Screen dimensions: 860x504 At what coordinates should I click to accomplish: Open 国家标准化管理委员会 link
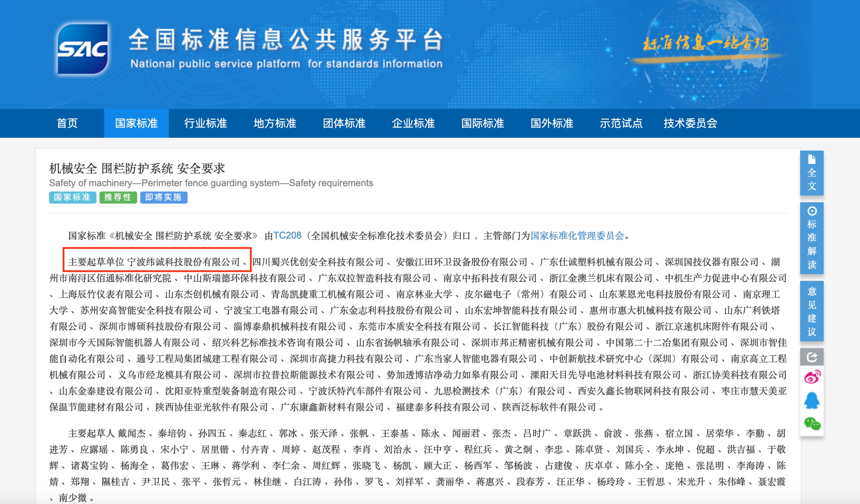pos(577,235)
